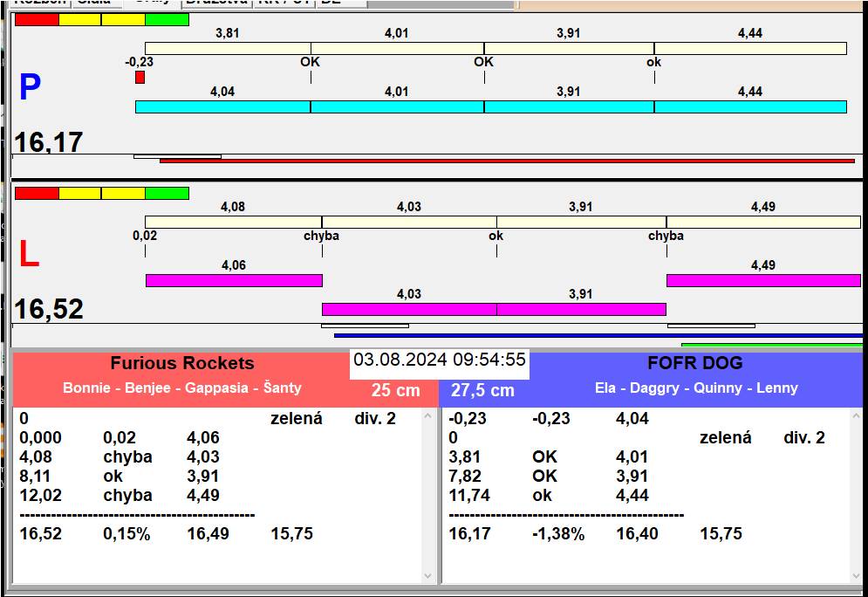Viewport: 868px width, 597px height.
Task: Click 8,11 in the Furious Rockets table
Action: [x=35, y=477]
